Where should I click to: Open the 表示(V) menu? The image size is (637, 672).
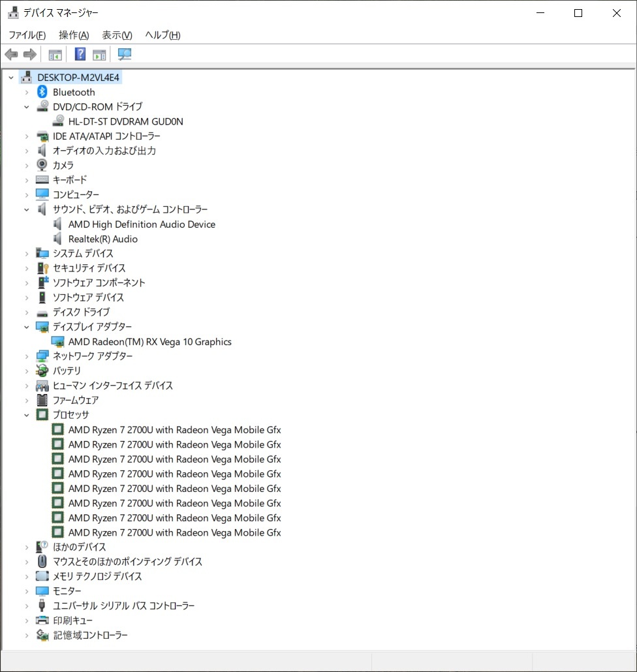pyautogui.click(x=117, y=35)
